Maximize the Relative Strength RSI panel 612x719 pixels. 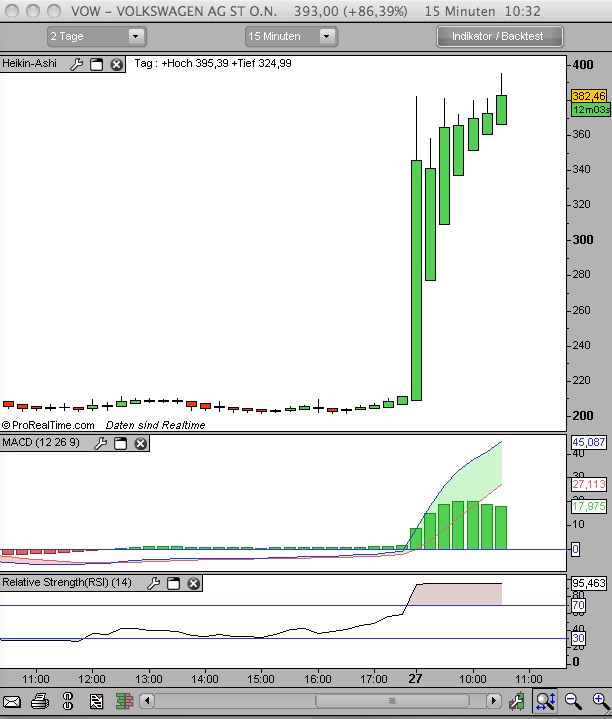point(173,583)
